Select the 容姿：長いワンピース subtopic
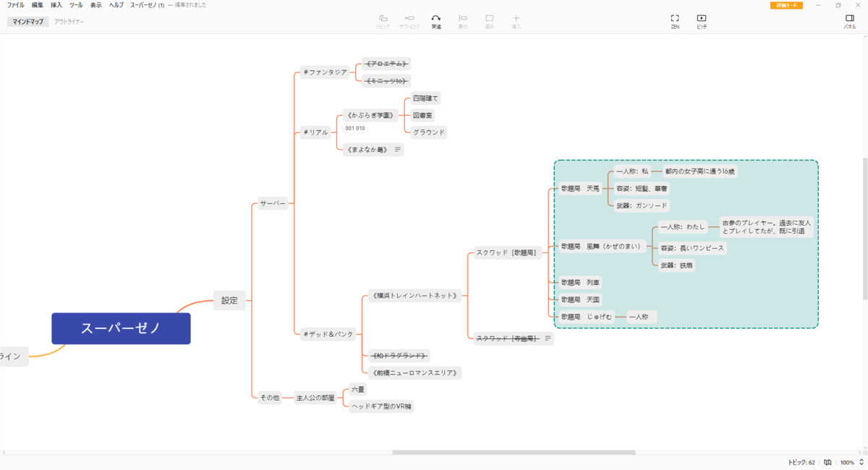This screenshot has width=868, height=470. pyautogui.click(x=691, y=248)
